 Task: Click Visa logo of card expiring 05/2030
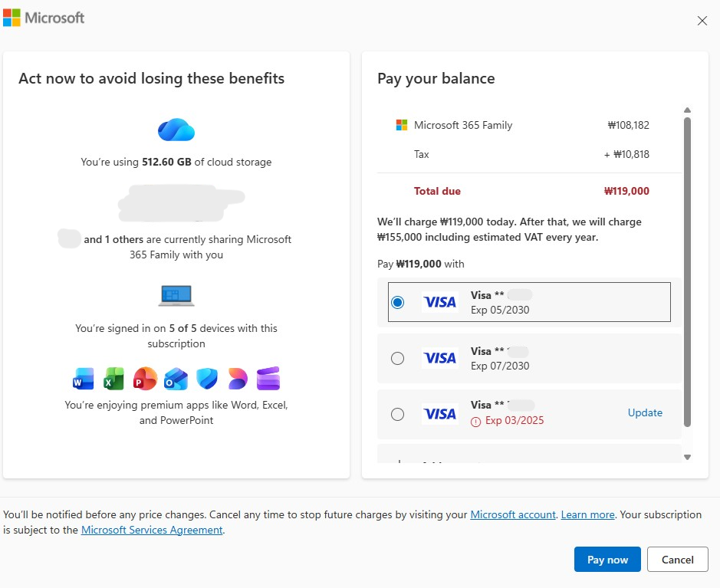(x=440, y=302)
